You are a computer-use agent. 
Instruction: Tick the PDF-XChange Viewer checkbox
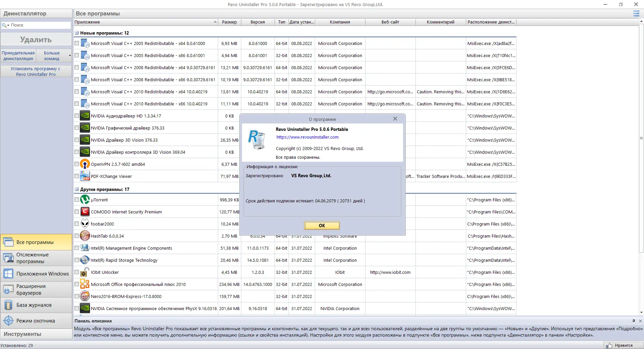click(x=77, y=176)
